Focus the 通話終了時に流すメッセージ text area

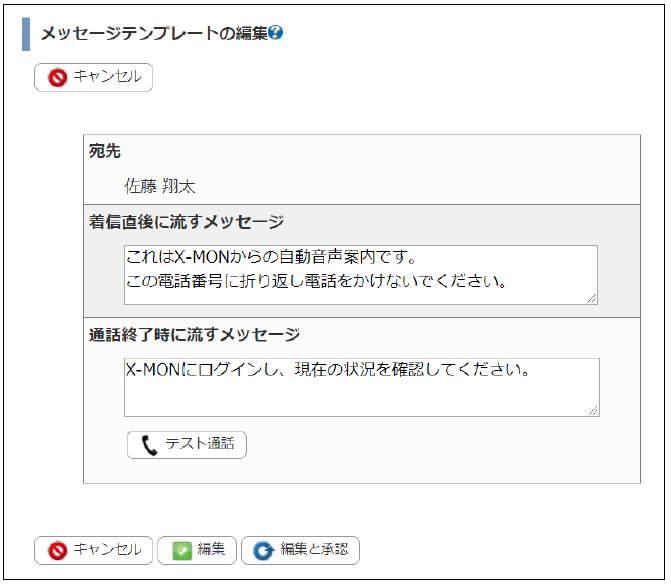[x=360, y=386]
